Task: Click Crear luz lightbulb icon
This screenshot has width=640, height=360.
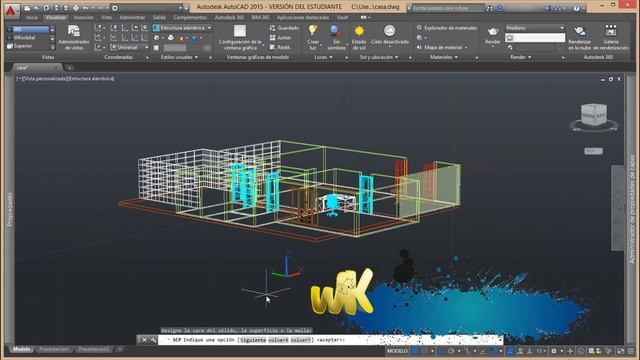Action: (313, 32)
